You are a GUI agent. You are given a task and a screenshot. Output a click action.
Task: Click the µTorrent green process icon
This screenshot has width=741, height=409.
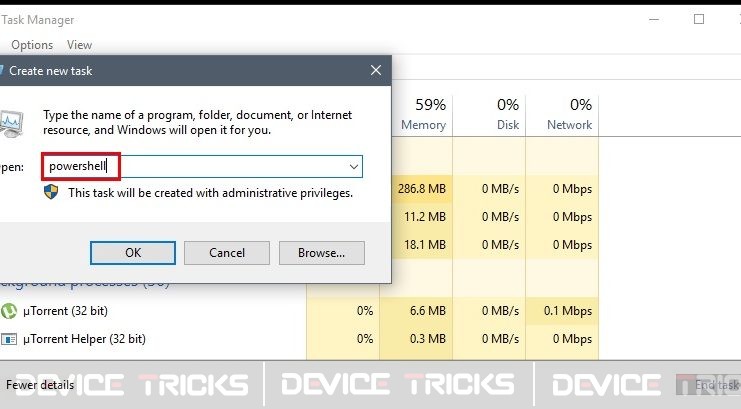point(8,311)
